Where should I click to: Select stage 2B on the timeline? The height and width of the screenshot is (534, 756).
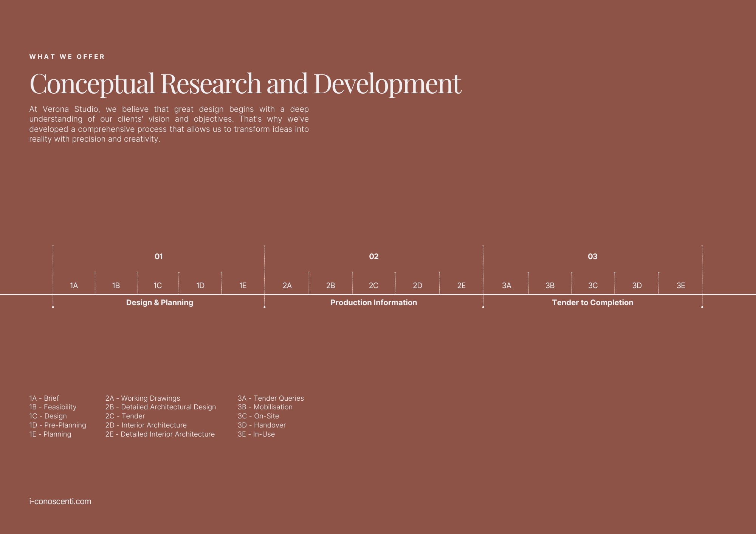(x=330, y=286)
